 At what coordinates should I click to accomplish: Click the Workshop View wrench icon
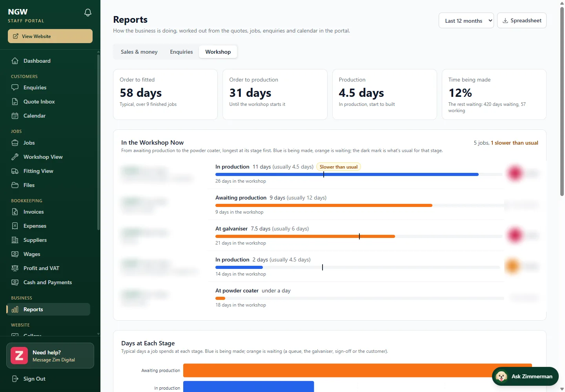point(15,157)
